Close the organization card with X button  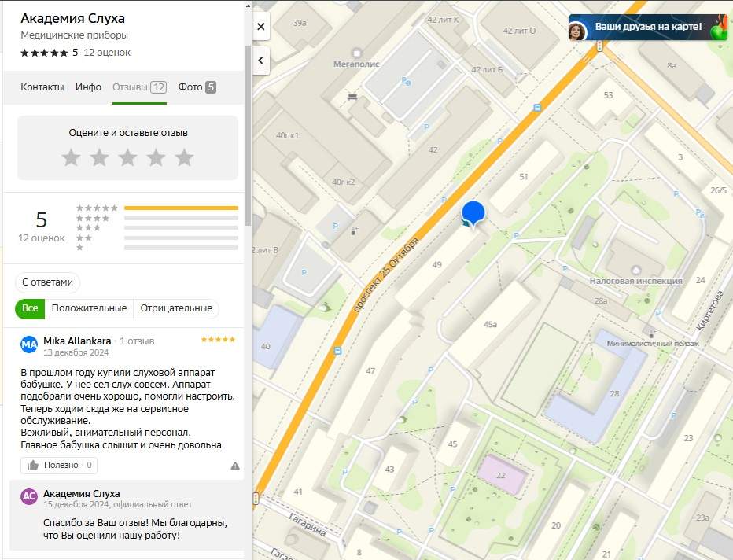tap(261, 27)
